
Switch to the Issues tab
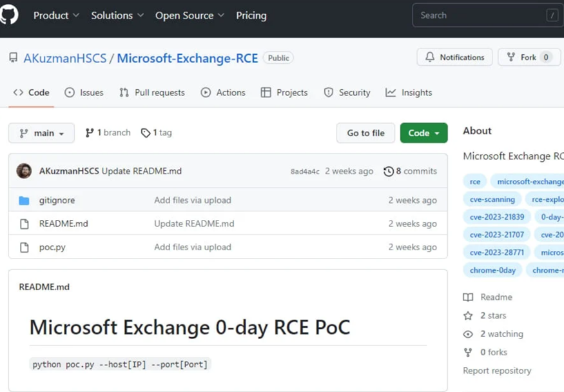click(x=84, y=93)
